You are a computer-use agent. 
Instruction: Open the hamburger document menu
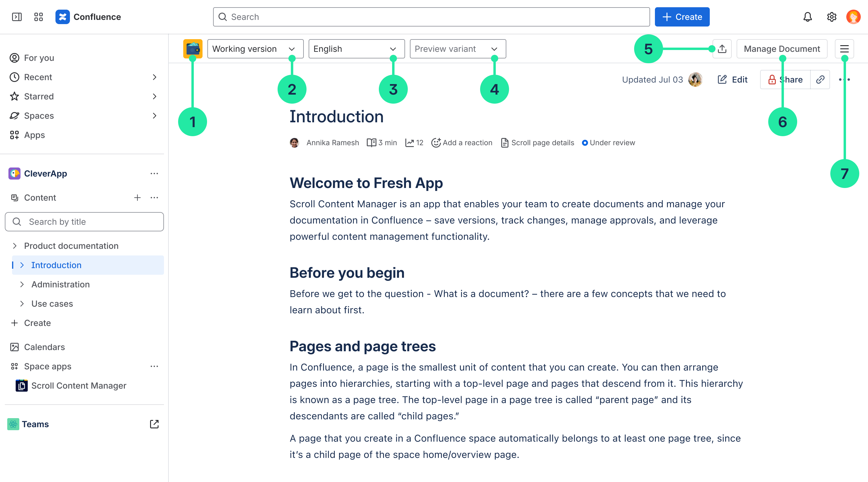pos(844,49)
